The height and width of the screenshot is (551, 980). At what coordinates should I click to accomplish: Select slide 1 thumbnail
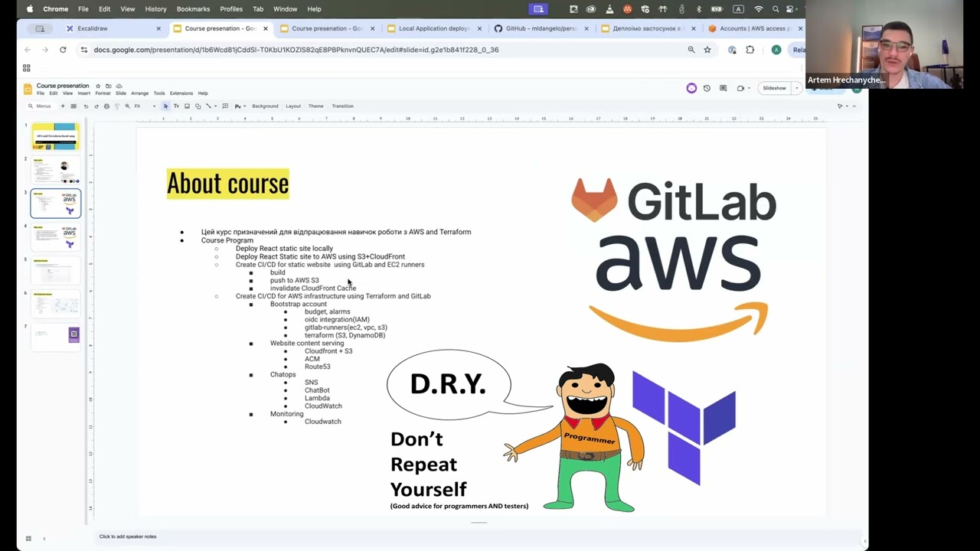pos(55,136)
